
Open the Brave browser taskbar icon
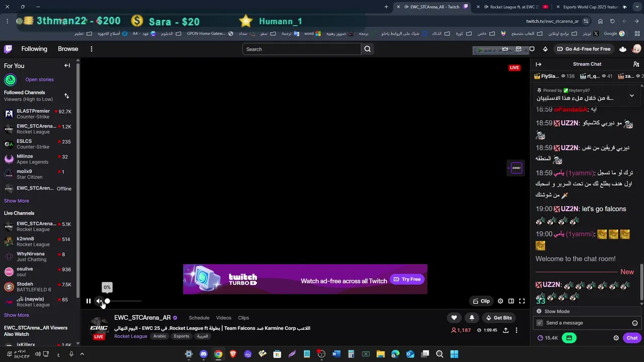click(233, 354)
